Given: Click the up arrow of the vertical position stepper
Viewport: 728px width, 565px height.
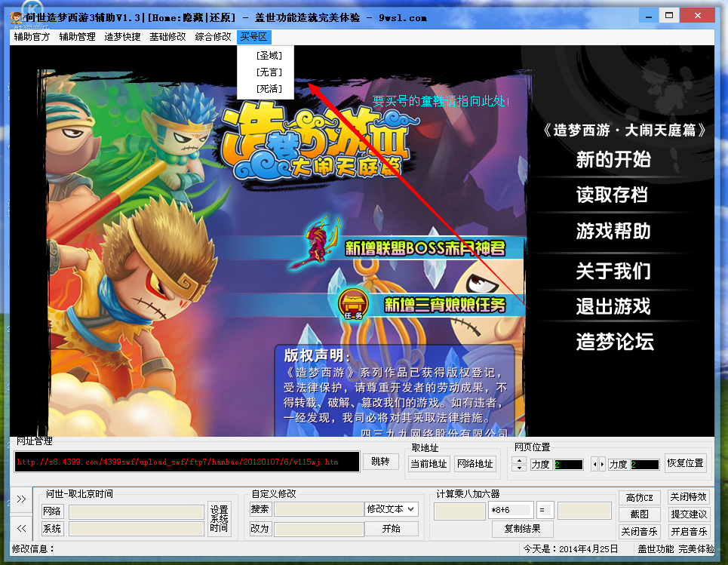Looking at the screenshot, I should 519,460.
